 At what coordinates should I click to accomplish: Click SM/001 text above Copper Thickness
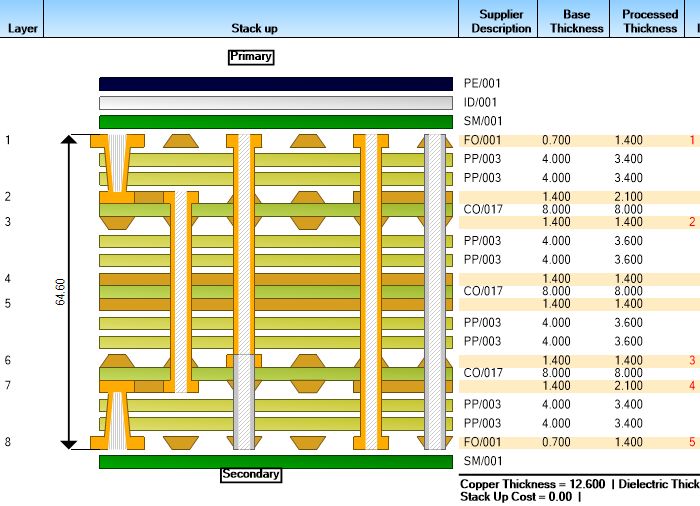[x=483, y=461]
